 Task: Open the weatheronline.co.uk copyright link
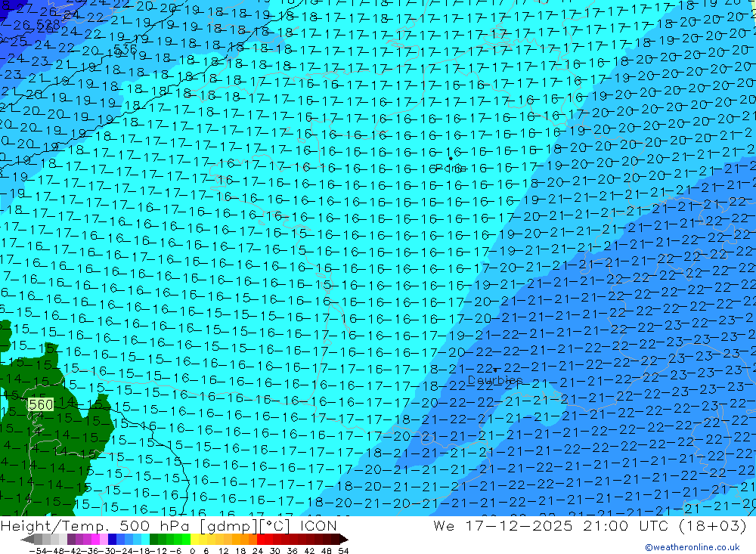tap(692, 547)
